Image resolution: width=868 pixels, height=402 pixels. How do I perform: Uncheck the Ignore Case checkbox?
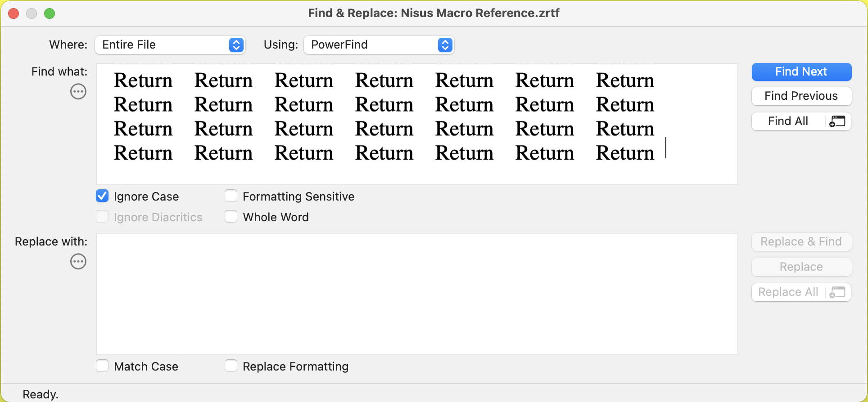(x=103, y=196)
